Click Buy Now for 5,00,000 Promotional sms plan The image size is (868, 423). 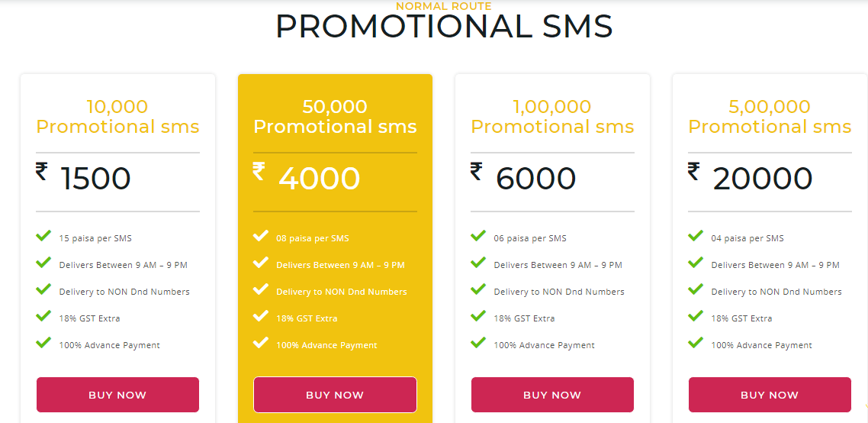coord(770,395)
